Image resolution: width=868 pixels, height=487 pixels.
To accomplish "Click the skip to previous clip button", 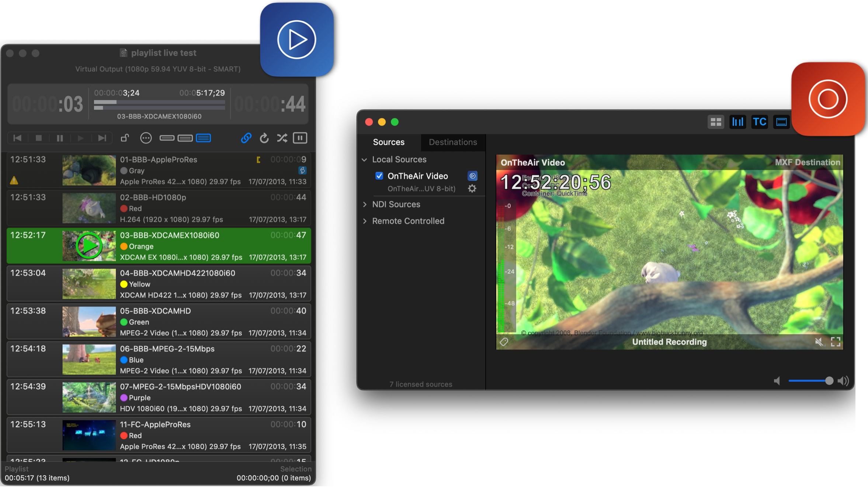I will click(17, 138).
